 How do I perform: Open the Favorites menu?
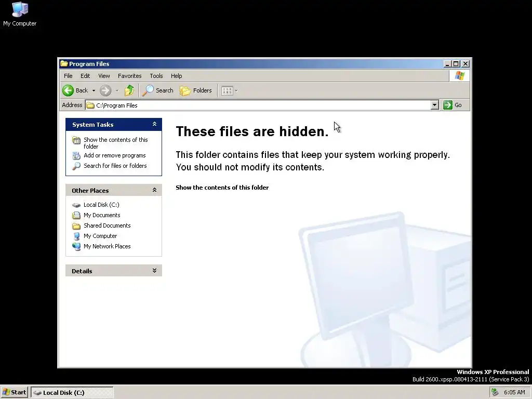(x=129, y=76)
